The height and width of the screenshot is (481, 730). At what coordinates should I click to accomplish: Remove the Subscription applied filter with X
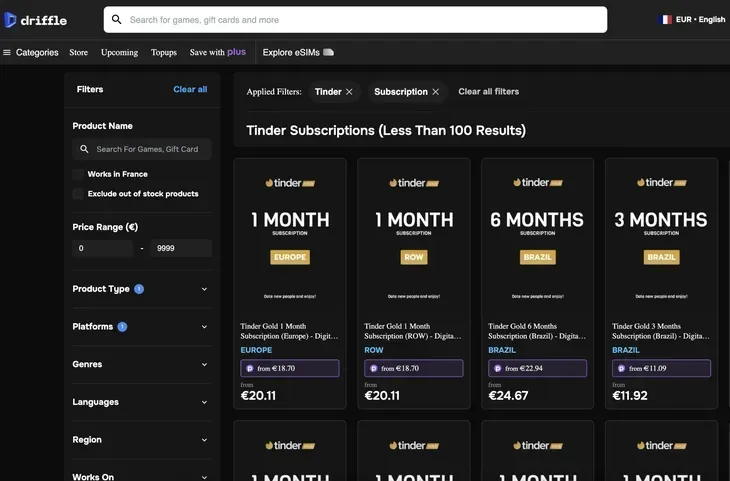click(x=435, y=92)
